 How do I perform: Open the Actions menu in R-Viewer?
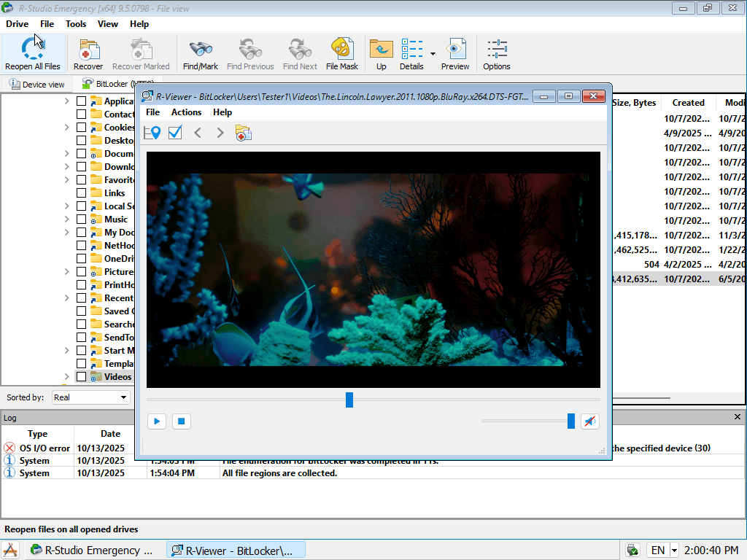click(186, 112)
